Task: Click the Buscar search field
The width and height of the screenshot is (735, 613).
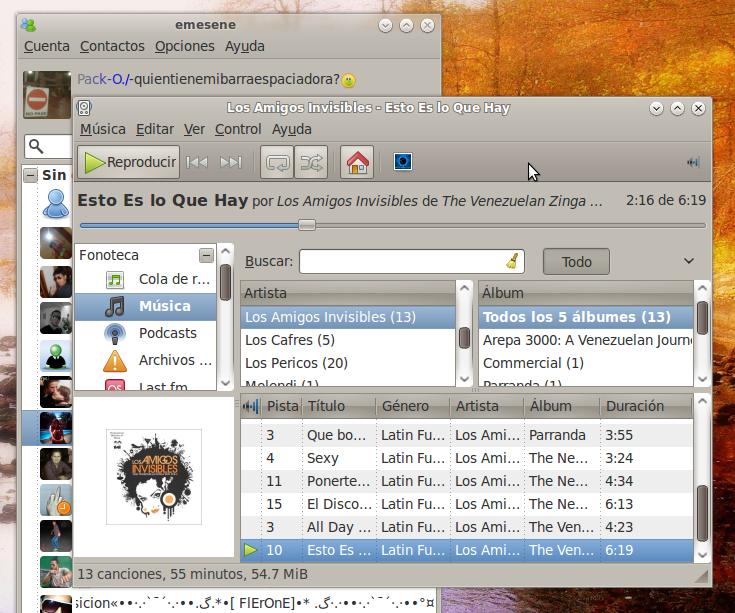Action: pos(411,262)
